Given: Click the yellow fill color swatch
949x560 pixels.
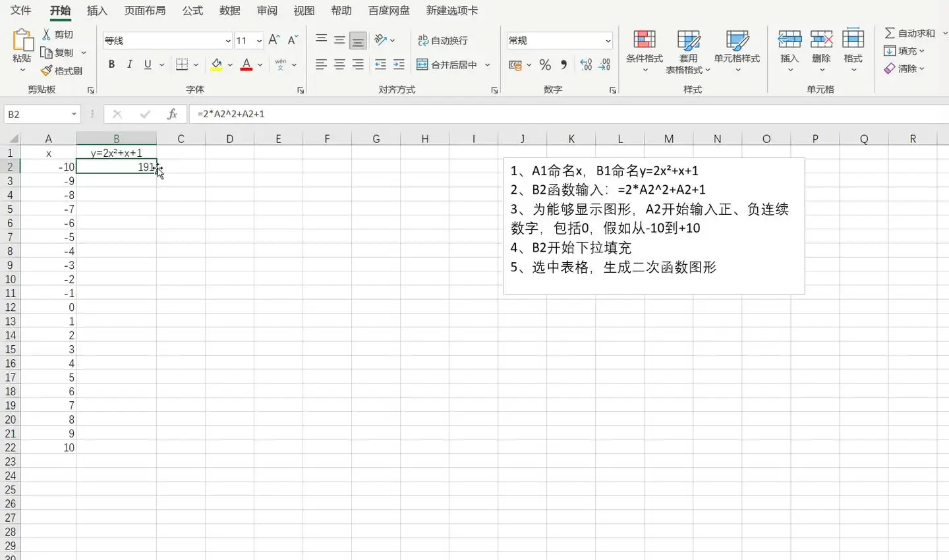Looking at the screenshot, I should pos(216,65).
